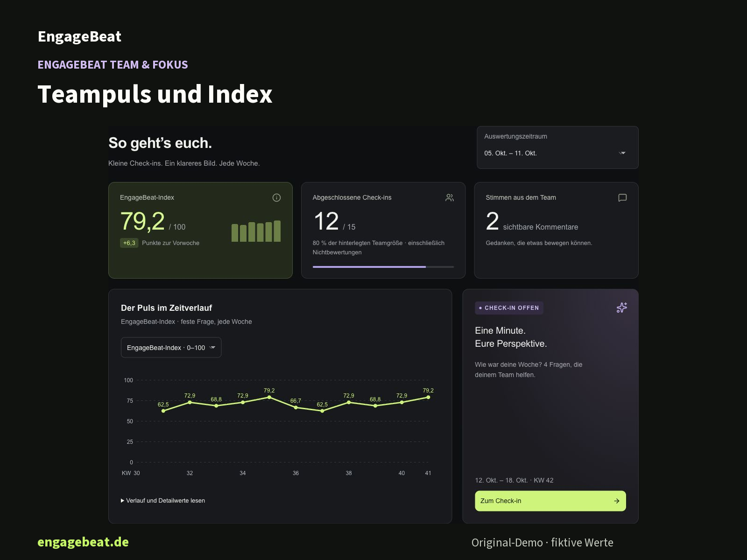Click the sparkle icon on Check-in card

click(621, 308)
